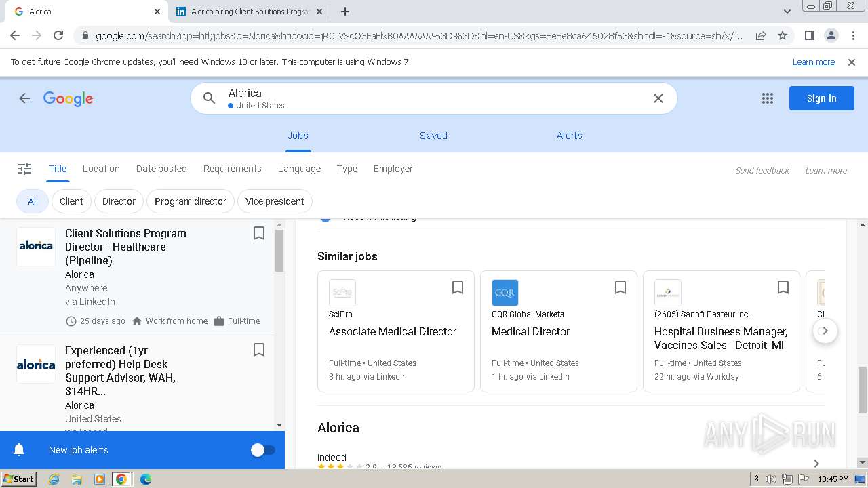Filter by the Director chip
Viewport: 868px width, 488px height.
click(x=119, y=201)
